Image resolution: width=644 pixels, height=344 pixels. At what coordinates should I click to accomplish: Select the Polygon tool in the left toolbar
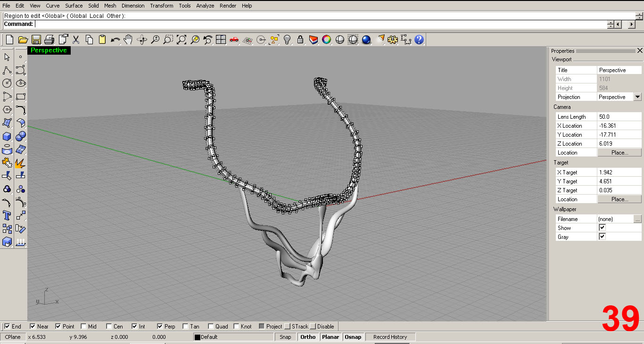coord(7,110)
